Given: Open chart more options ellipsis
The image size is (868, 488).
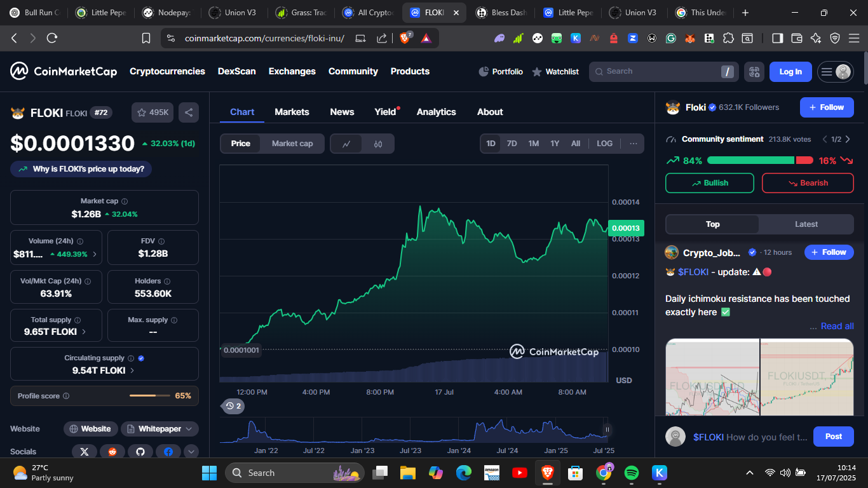Looking at the screenshot, I should (634, 144).
